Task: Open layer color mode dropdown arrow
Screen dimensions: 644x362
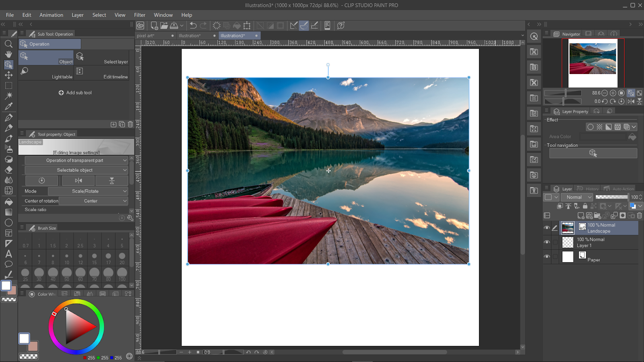Action: [x=640, y=206]
